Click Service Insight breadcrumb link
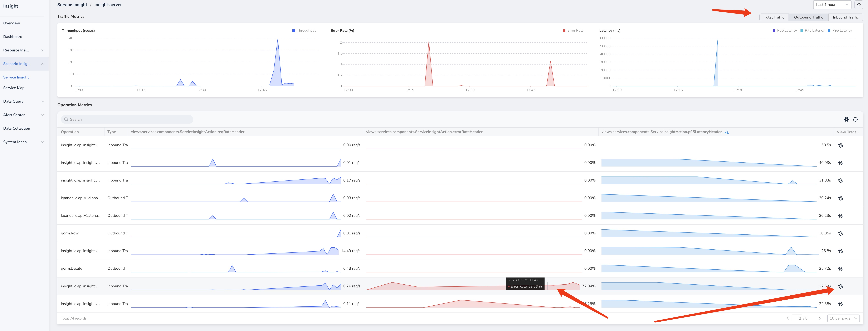This screenshot has height=331, width=868. pos(72,5)
